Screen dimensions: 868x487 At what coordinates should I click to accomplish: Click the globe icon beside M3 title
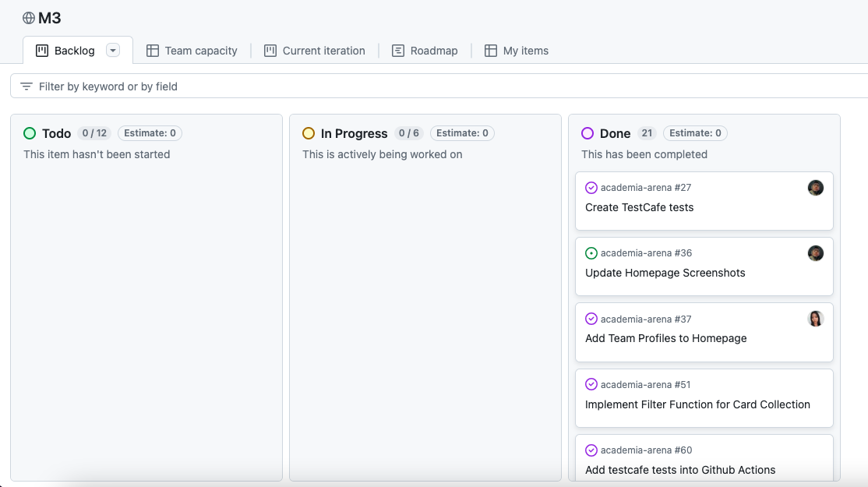coord(29,18)
